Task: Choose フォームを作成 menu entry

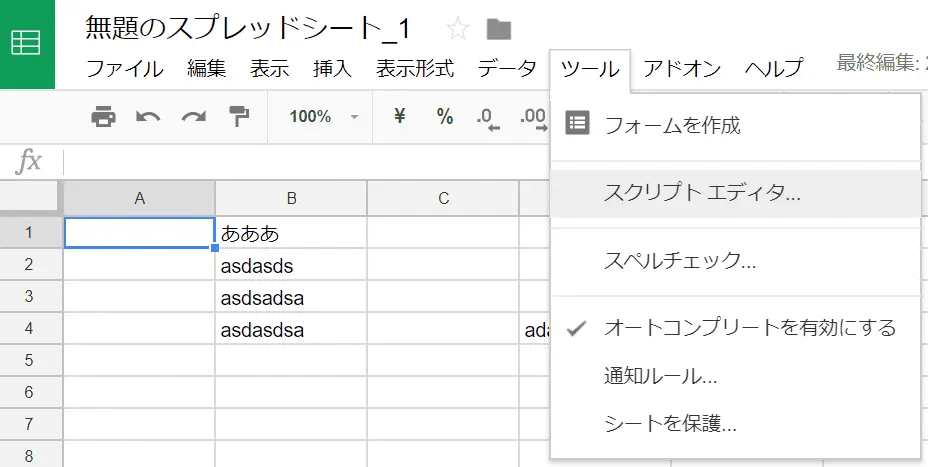Action: tap(672, 126)
